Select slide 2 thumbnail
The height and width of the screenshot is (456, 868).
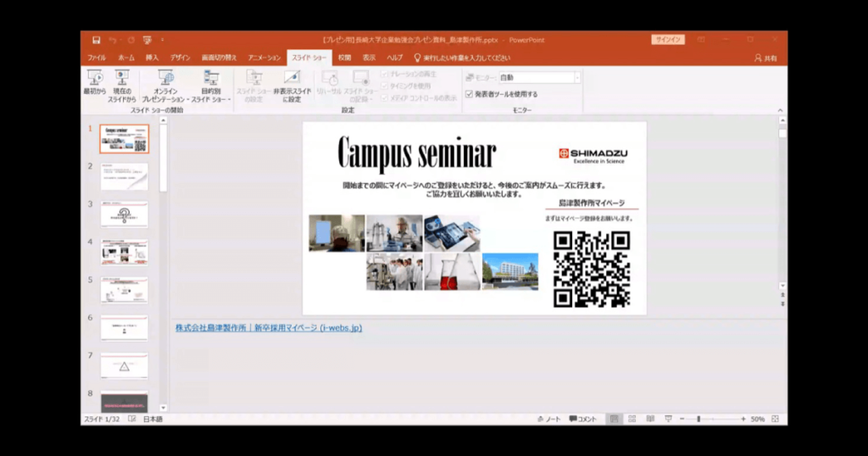[x=124, y=176]
